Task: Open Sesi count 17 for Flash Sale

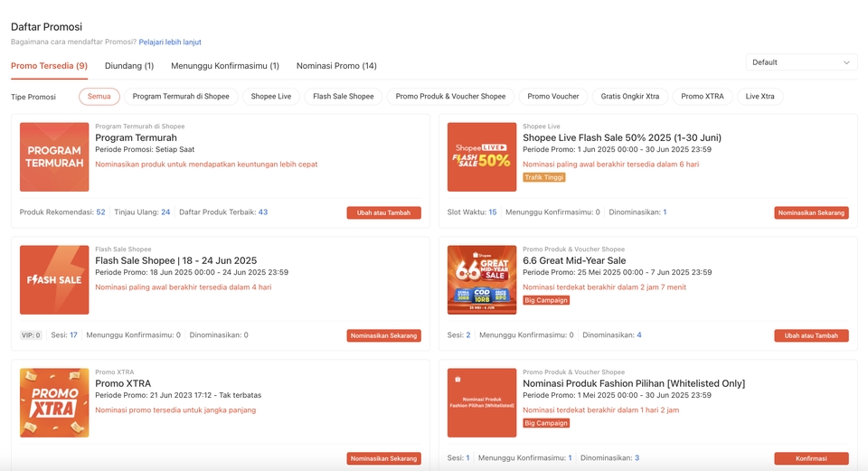Action: [73, 334]
